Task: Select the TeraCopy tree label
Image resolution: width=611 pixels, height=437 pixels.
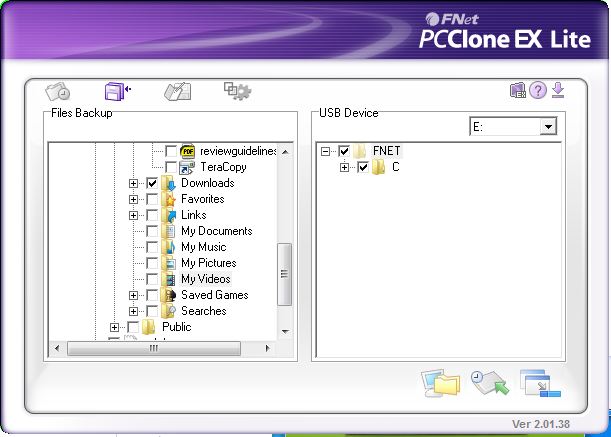Action: click(x=223, y=167)
